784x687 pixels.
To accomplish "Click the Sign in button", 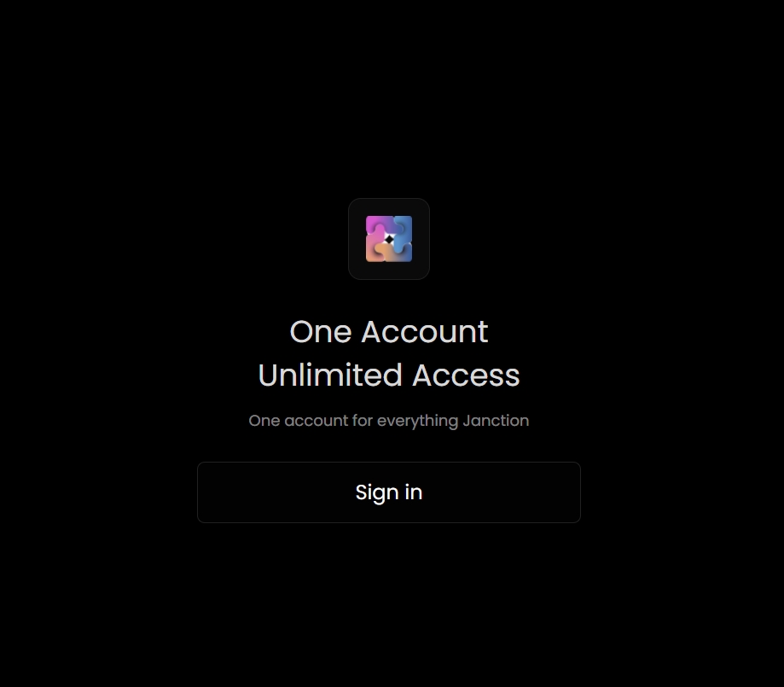I will point(388,492).
